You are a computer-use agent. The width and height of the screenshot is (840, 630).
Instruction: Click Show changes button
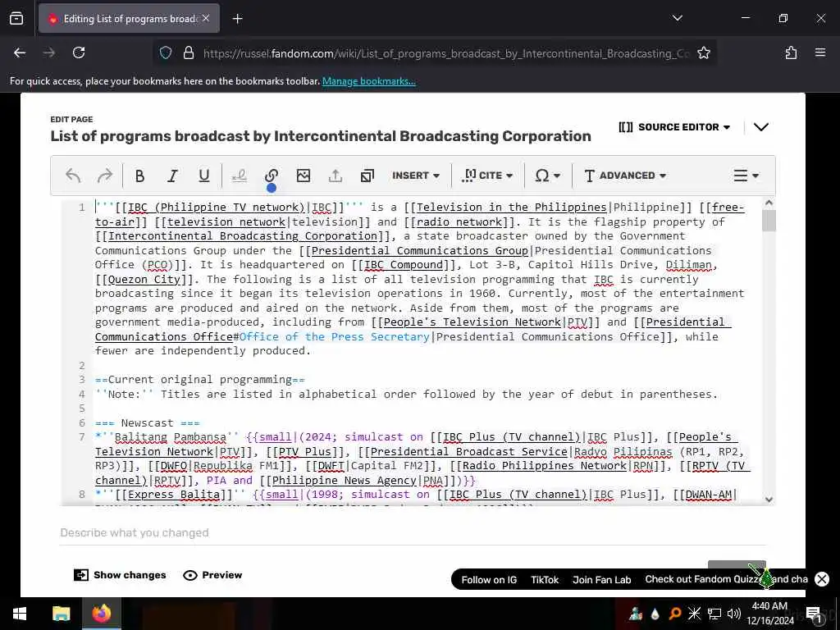coord(120,575)
